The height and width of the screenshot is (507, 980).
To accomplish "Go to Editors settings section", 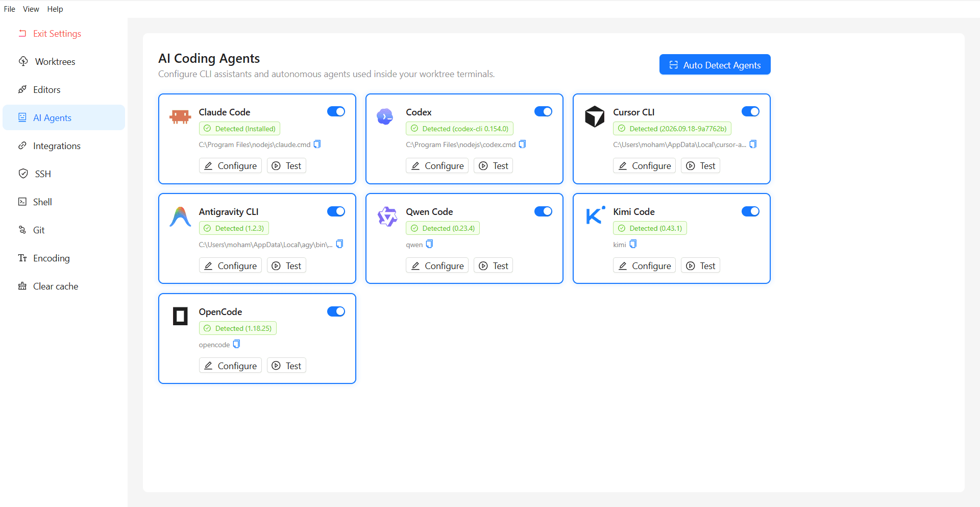I will click(x=64, y=89).
